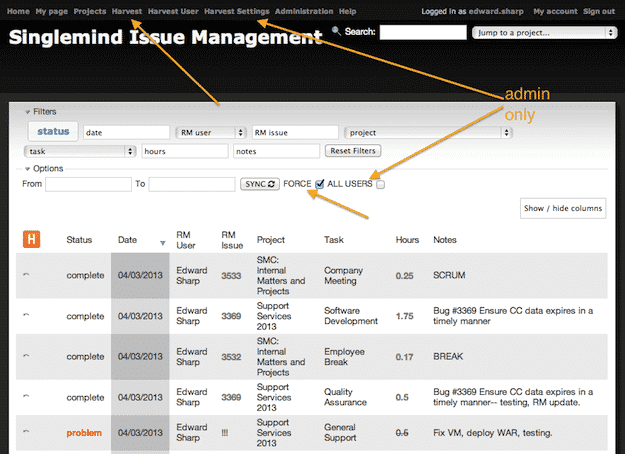Click edward.sharp user link

tap(496, 12)
